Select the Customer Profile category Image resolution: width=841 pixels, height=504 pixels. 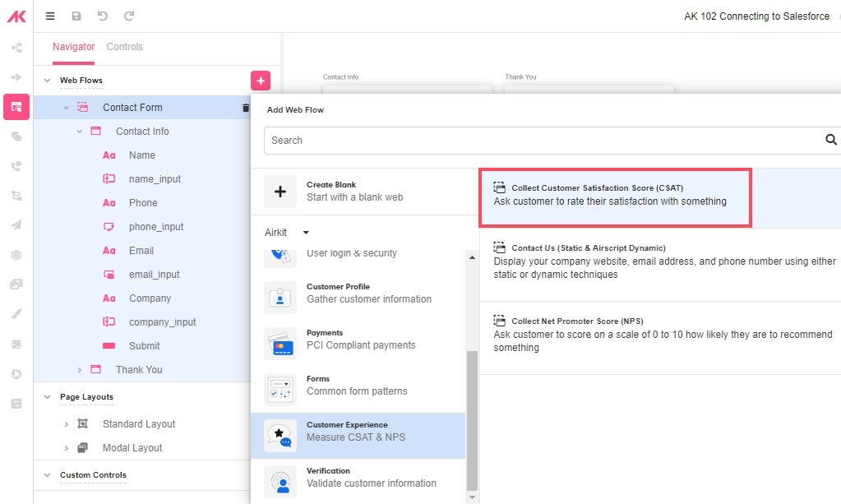pos(358,298)
